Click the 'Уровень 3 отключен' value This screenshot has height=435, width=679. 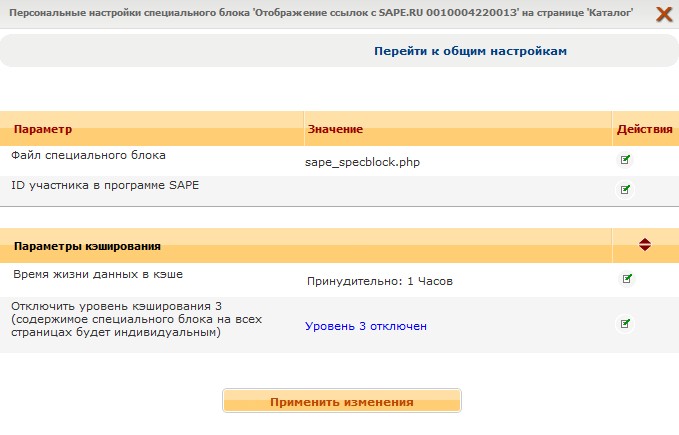366,326
